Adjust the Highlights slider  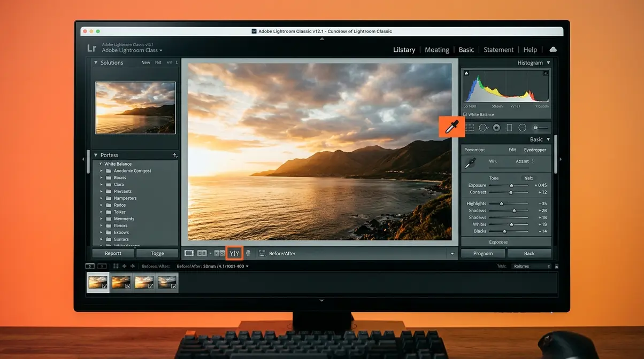point(508,204)
